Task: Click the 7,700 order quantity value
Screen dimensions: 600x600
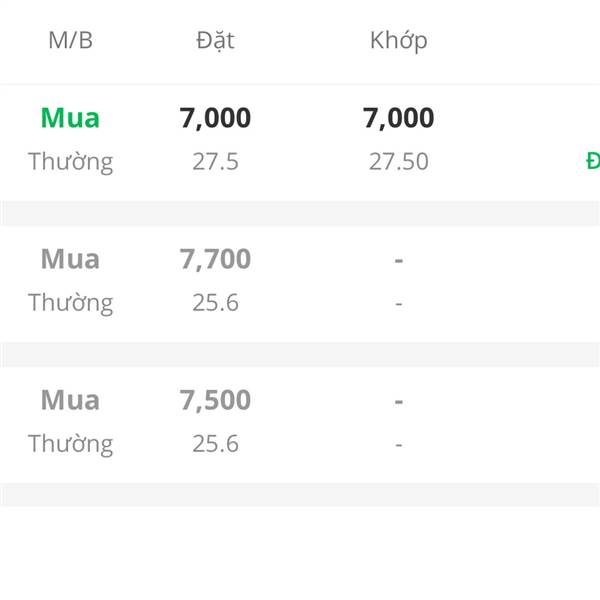Action: (215, 259)
